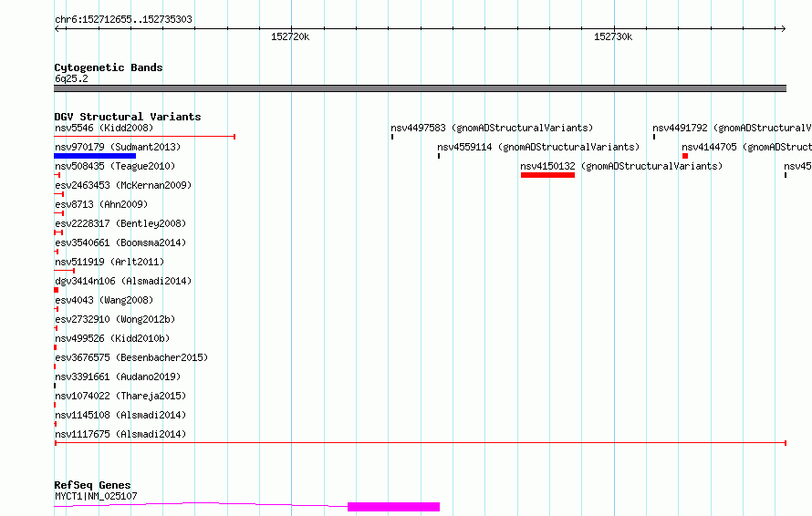
Task: Select the red nsv5546 variant line
Action: 145,137
